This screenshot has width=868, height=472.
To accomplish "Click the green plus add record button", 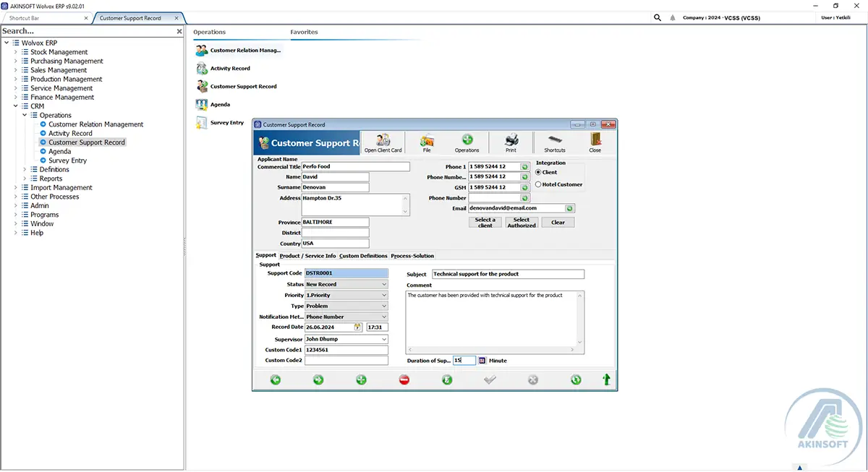I will coord(361,379).
